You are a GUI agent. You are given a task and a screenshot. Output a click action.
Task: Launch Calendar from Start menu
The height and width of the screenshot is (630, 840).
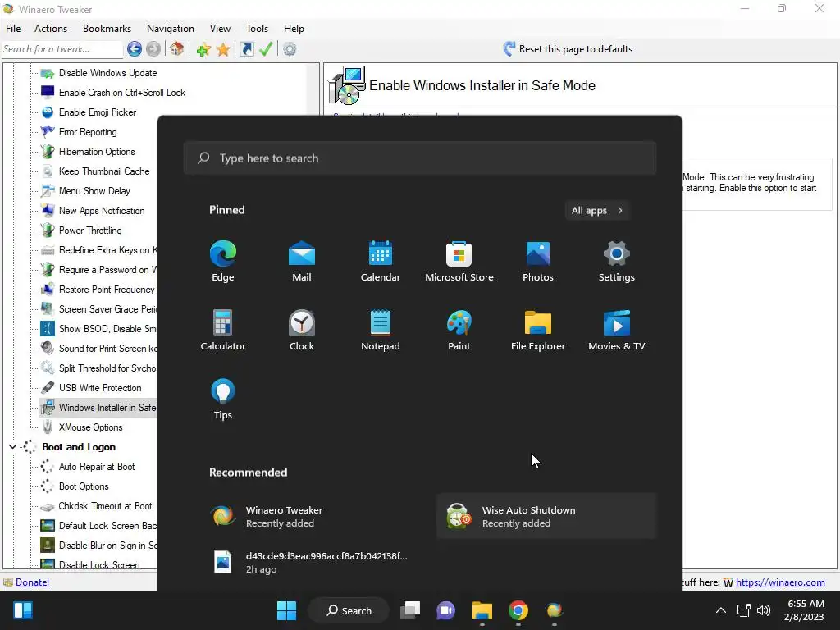click(381, 262)
